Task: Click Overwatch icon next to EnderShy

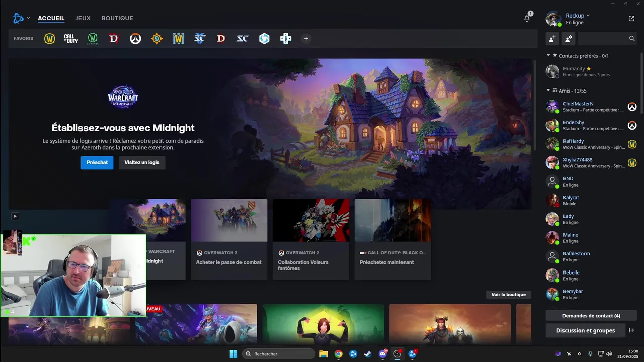Action: (x=632, y=125)
